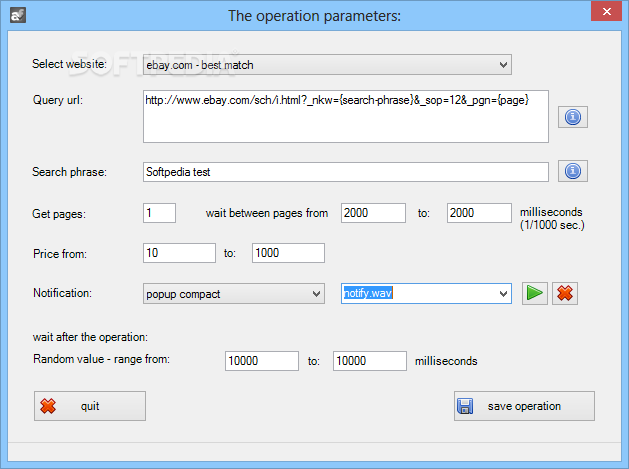Click the application icon in title bar

click(18, 15)
